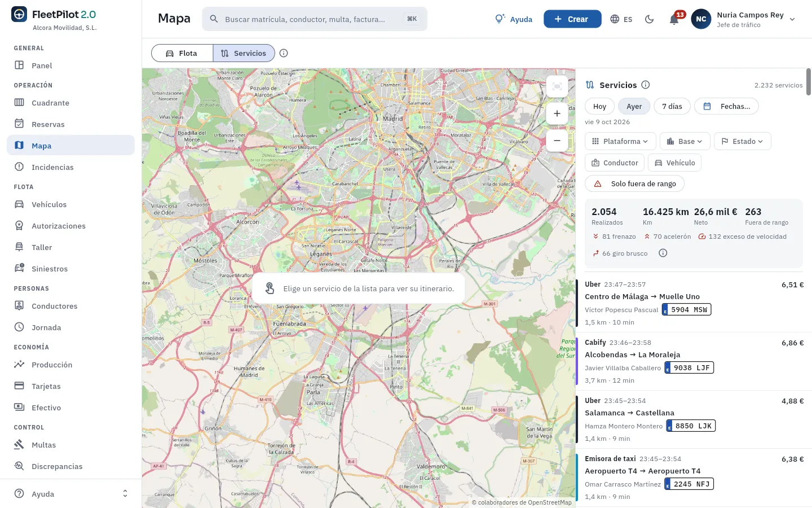Go to Reservas in the sidebar
Image resolution: width=812 pixels, height=508 pixels.
(71, 124)
